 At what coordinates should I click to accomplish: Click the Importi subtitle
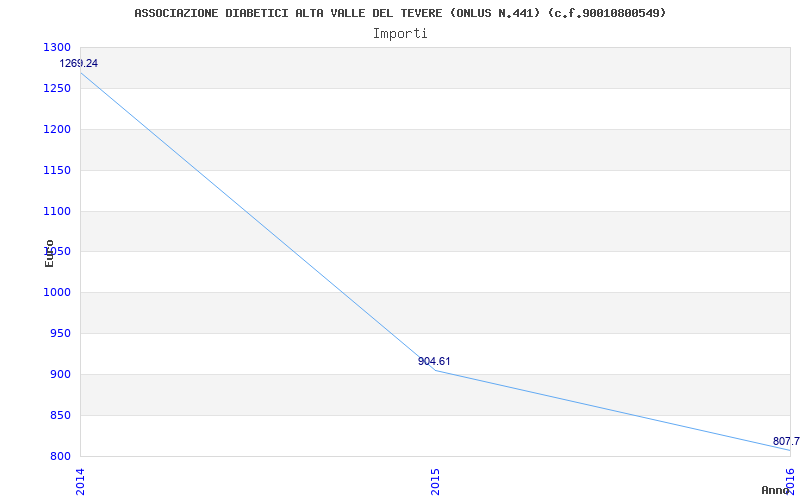point(400,34)
